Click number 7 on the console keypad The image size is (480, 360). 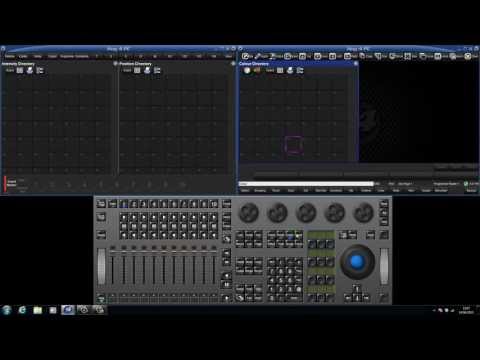272,272
